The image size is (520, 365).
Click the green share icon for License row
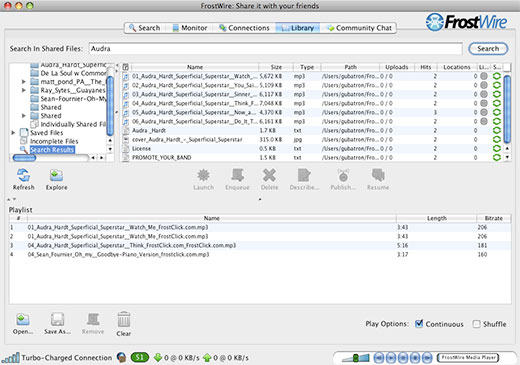pos(497,148)
